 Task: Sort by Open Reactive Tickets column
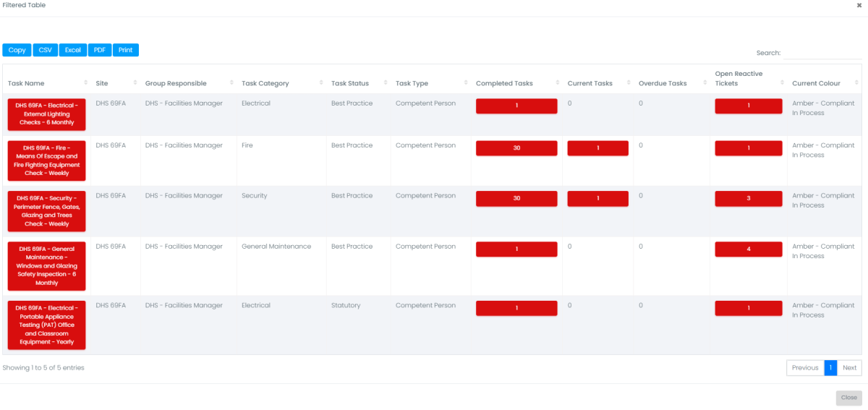tap(739, 78)
